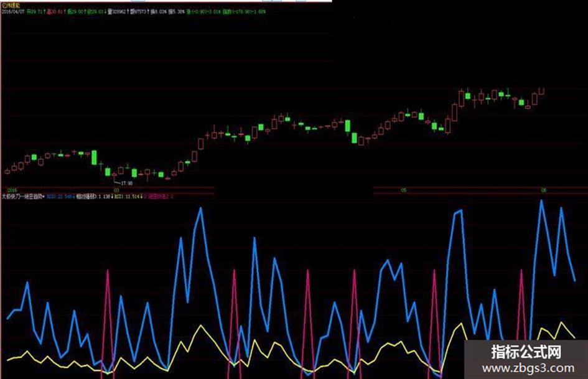Select the 05 month marker on the time axis
The height and width of the screenshot is (379, 588).
tap(403, 190)
